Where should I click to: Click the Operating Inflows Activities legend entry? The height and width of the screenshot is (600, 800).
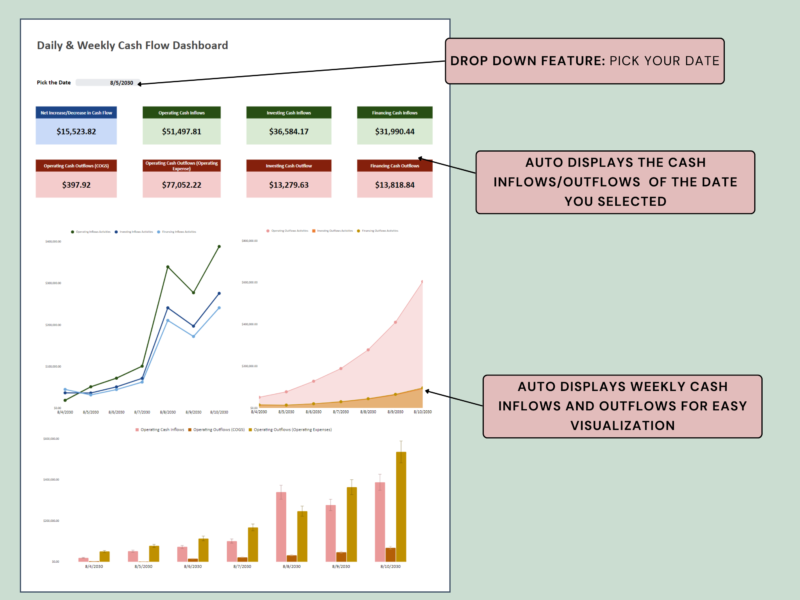[91, 232]
